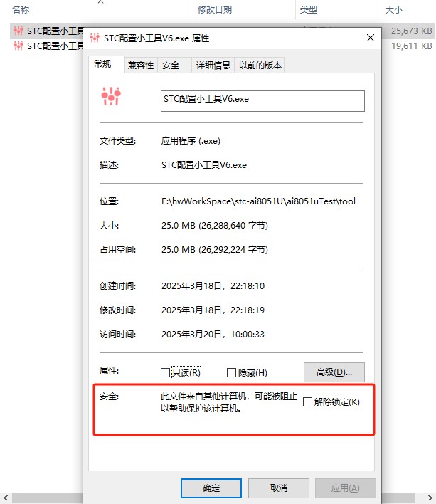This screenshot has height=504, width=436.
Task: Click the STC tool icon in dialog title bar
Action: coord(95,38)
